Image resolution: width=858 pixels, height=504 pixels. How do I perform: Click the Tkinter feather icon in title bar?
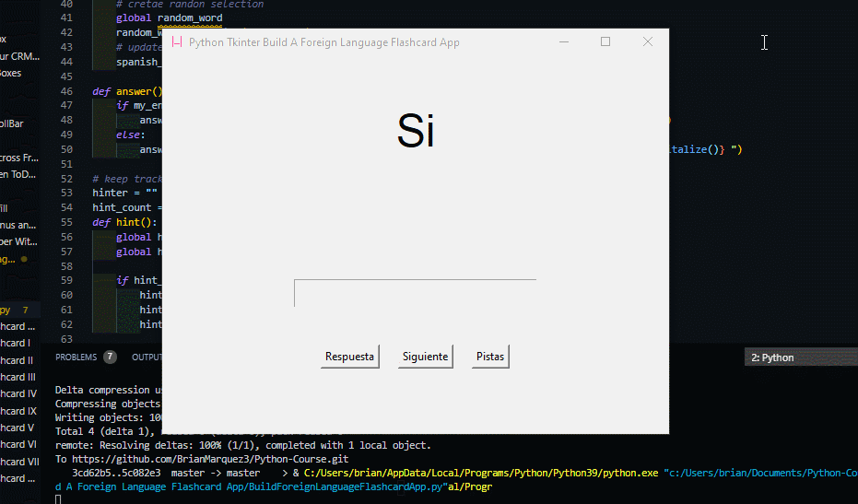177,42
